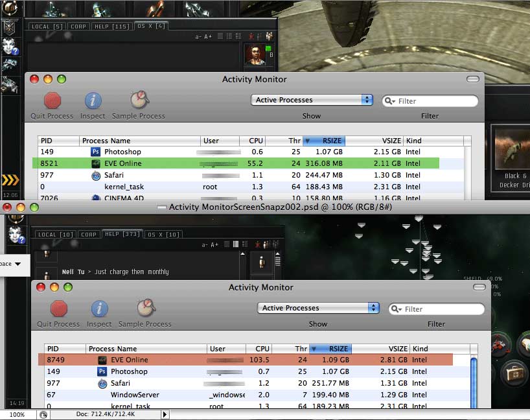530x420 pixels.
Task: Open 'pace' dropdown arrow at left edge
Action: pos(18,264)
